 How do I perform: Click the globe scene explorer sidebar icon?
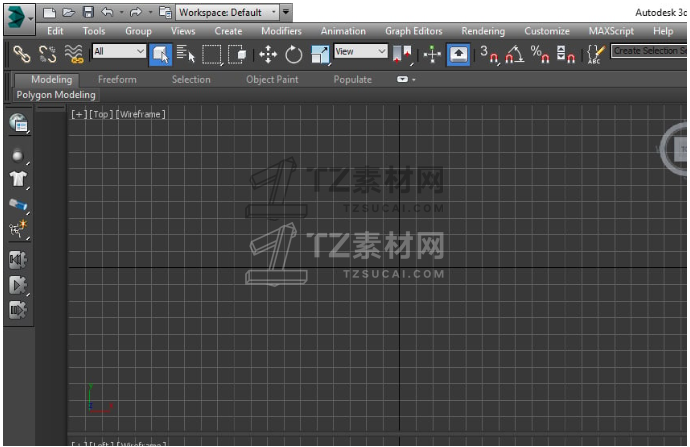[x=18, y=123]
